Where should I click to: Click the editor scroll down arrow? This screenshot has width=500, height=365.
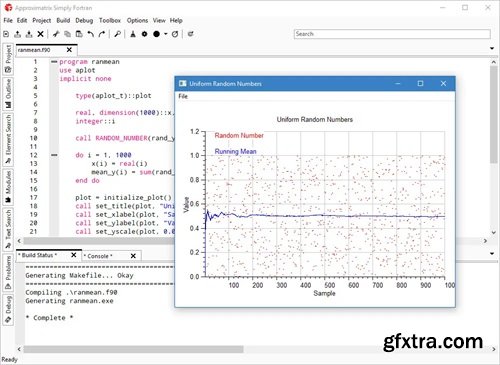point(494,233)
